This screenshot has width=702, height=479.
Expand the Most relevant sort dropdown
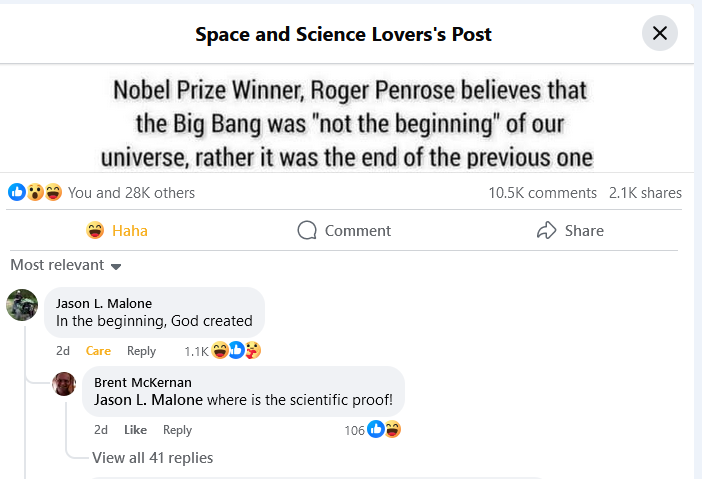coord(66,265)
